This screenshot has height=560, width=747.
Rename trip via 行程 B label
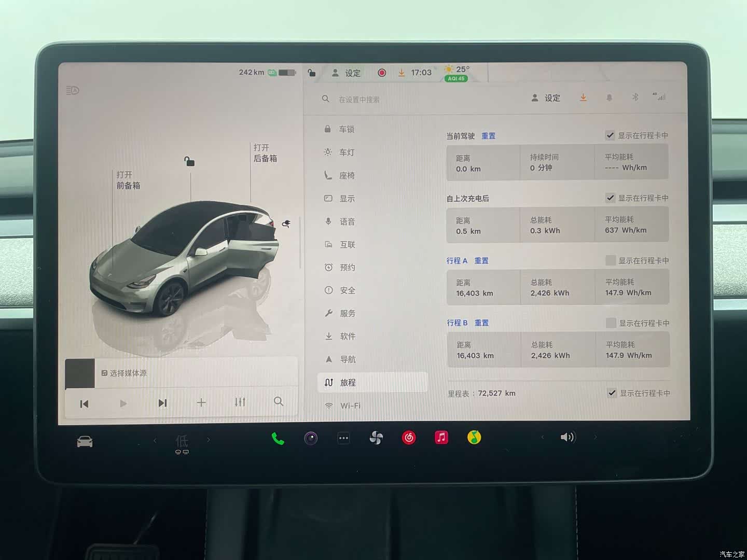tap(458, 323)
